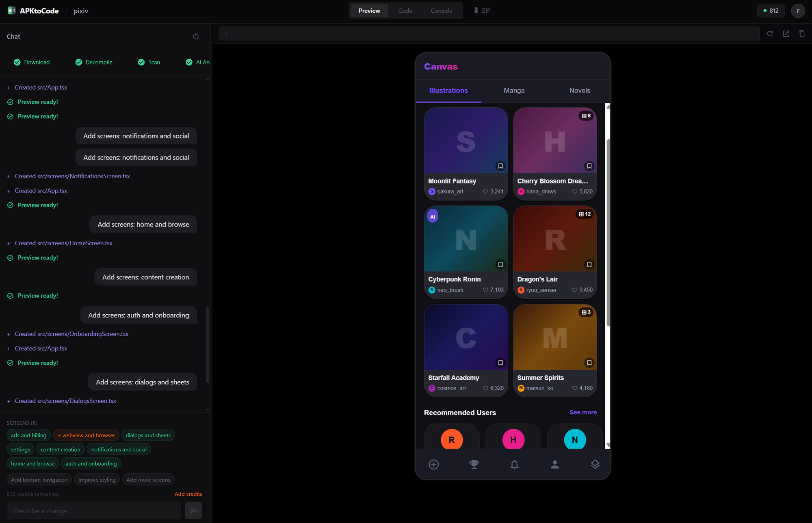Toggle bookmark on the Dragon's Lair artwork
The height and width of the screenshot is (523, 812).
[x=589, y=264]
